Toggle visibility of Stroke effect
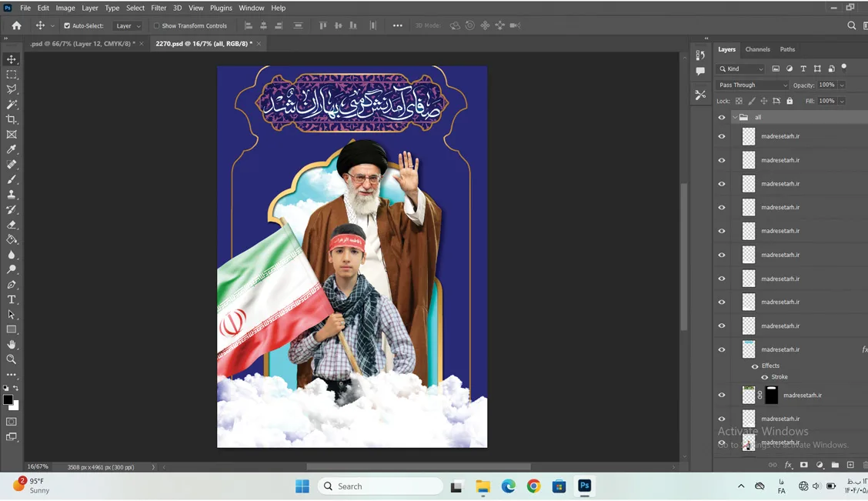 click(764, 377)
